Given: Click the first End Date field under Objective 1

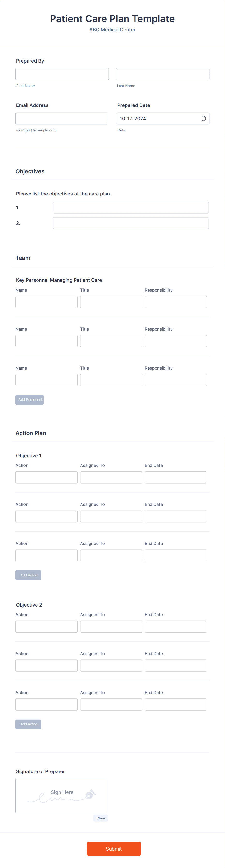Looking at the screenshot, I should point(176,478).
